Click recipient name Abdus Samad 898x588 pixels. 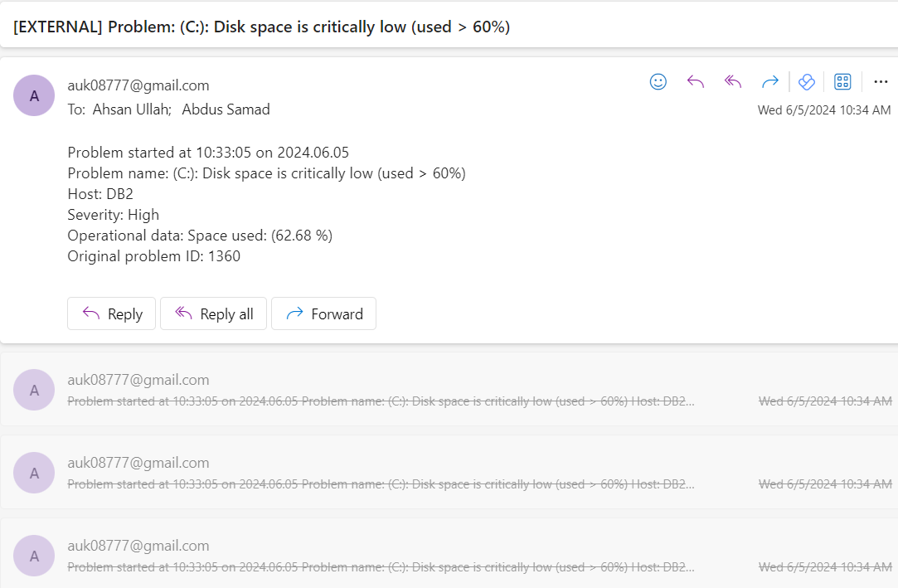226,109
